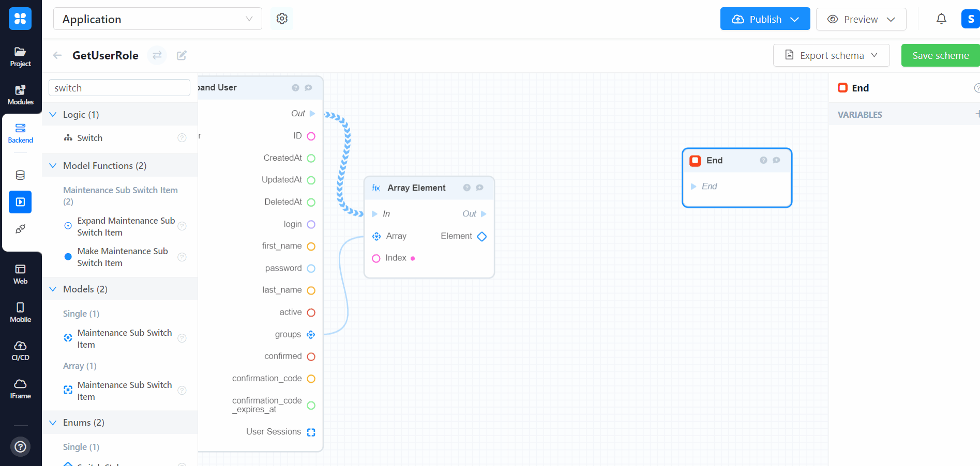The width and height of the screenshot is (980, 466).
Task: Collapse the Logic (1) category
Action: 53,115
